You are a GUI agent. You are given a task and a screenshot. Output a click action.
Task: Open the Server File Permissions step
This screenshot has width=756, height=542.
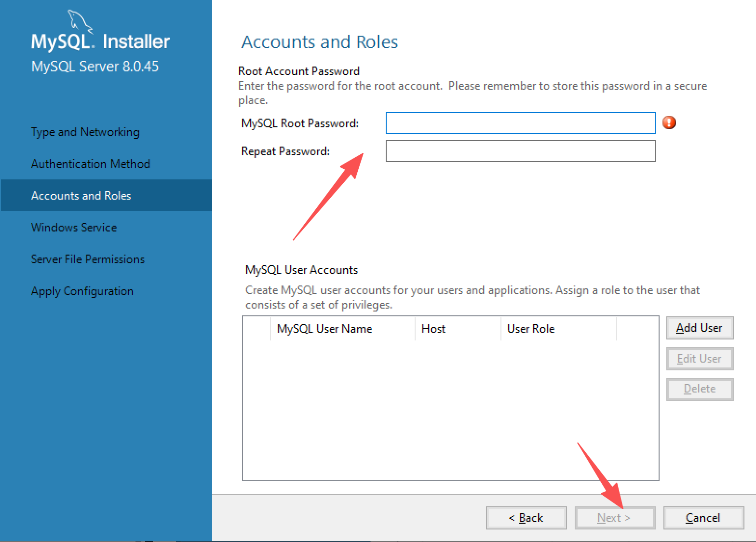tap(88, 259)
